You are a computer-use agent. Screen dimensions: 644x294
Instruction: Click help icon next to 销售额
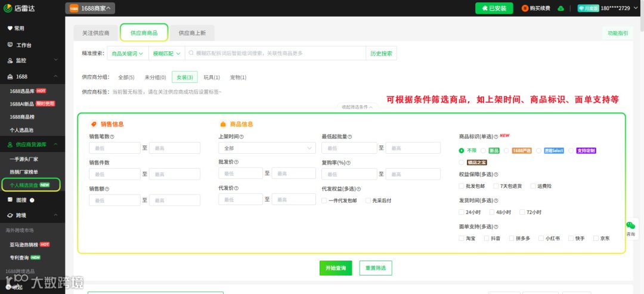pyautogui.click(x=107, y=189)
